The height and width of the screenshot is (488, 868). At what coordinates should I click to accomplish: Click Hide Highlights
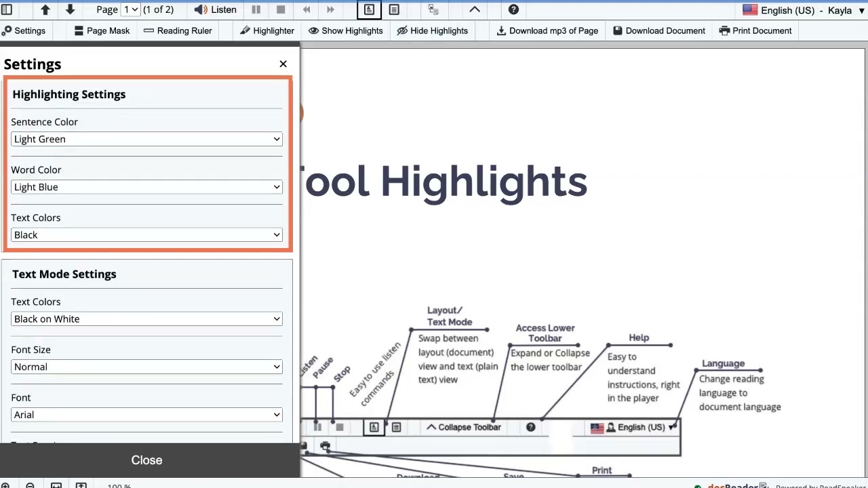pyautogui.click(x=433, y=30)
